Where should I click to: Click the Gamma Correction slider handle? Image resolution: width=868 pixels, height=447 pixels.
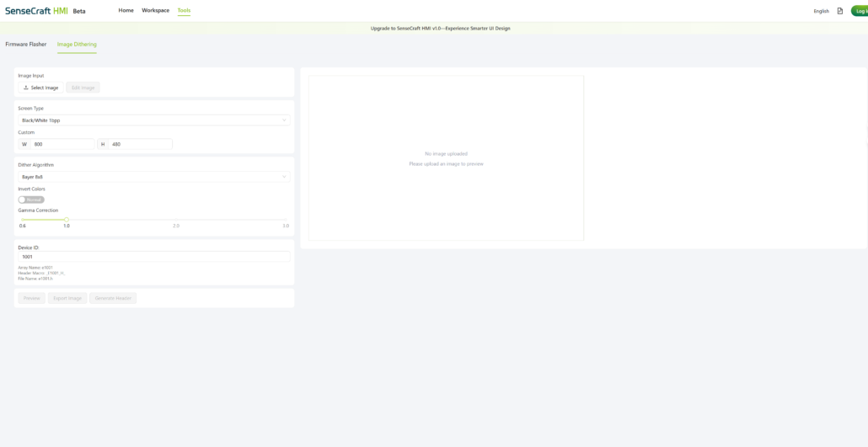pyautogui.click(x=67, y=220)
